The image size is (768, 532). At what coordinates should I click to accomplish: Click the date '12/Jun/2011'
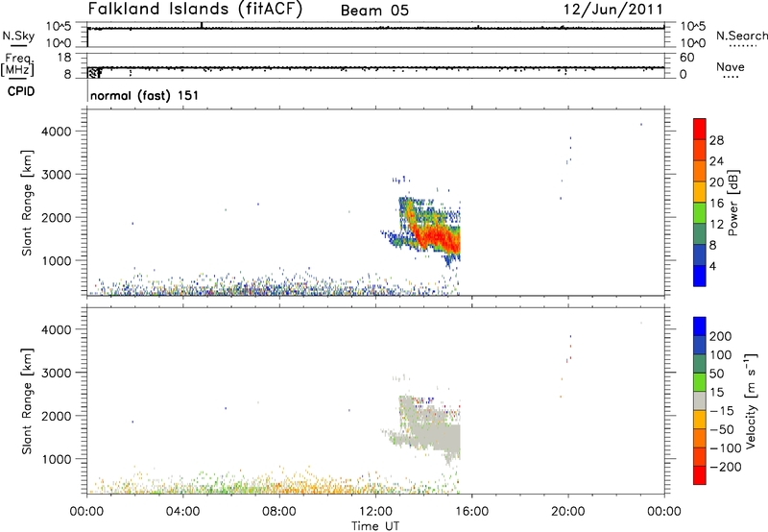[x=612, y=10]
